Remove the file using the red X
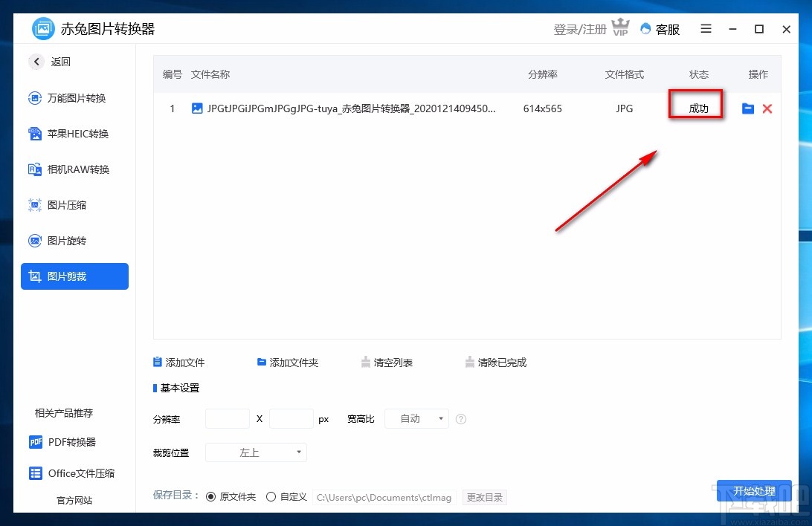This screenshot has width=812, height=526. pos(767,108)
